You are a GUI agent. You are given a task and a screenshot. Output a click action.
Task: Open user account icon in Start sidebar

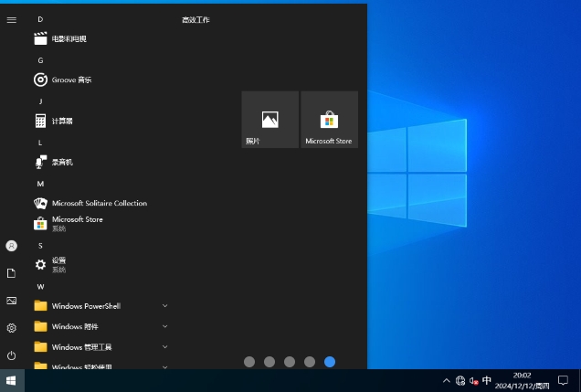(x=11, y=246)
